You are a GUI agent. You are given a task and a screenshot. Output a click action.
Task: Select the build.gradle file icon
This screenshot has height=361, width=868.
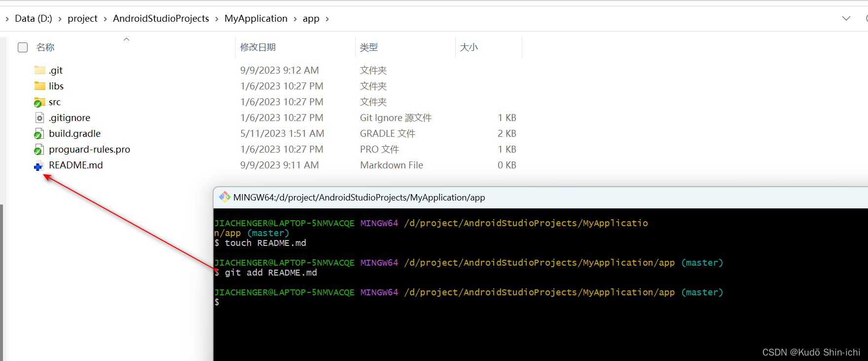[39, 134]
